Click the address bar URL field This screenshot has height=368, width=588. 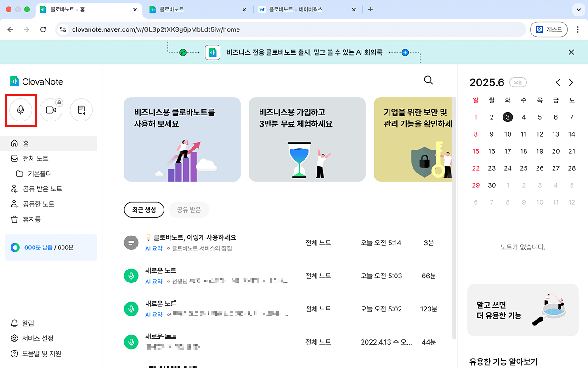click(291, 29)
